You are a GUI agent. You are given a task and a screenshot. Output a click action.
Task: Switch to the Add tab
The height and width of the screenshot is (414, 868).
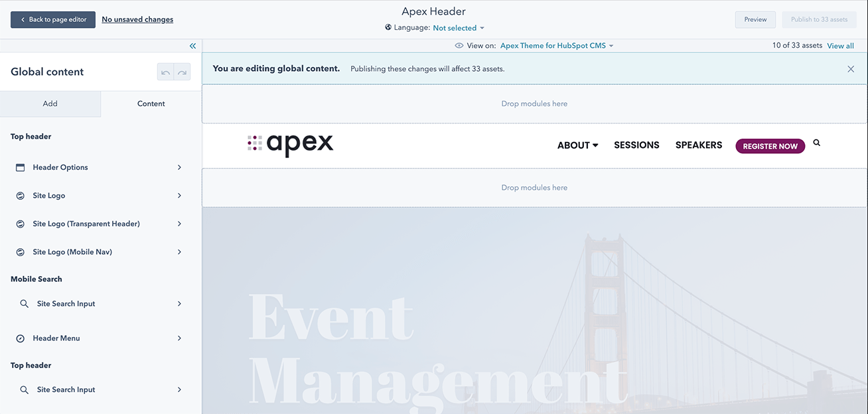click(x=50, y=103)
